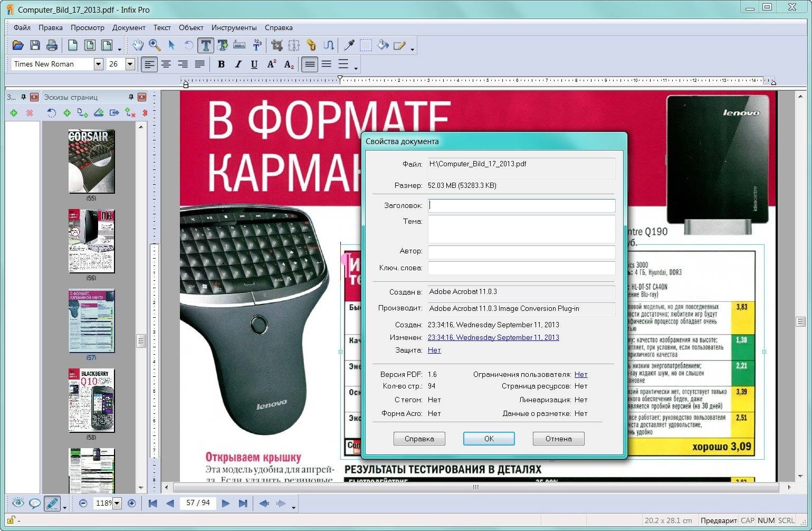
Task: Click the Защита 'Нет' link
Action: click(x=434, y=350)
